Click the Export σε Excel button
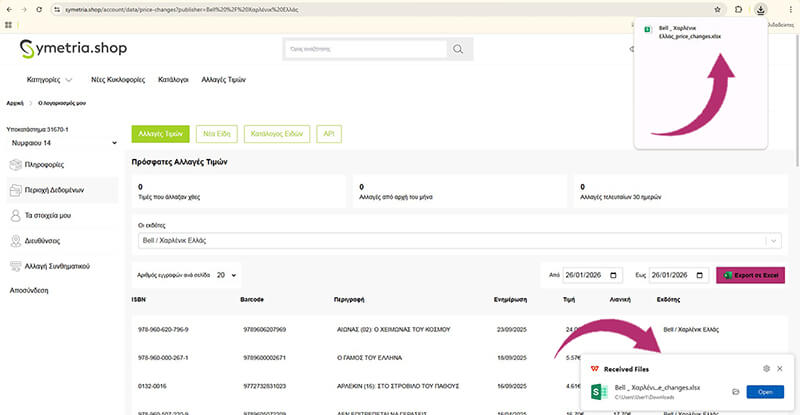The width and height of the screenshot is (800, 415). point(750,274)
